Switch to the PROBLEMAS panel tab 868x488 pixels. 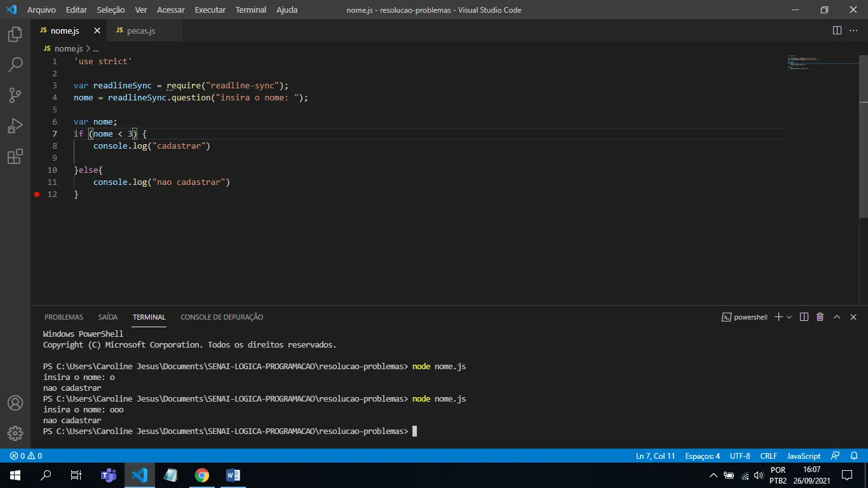64,317
